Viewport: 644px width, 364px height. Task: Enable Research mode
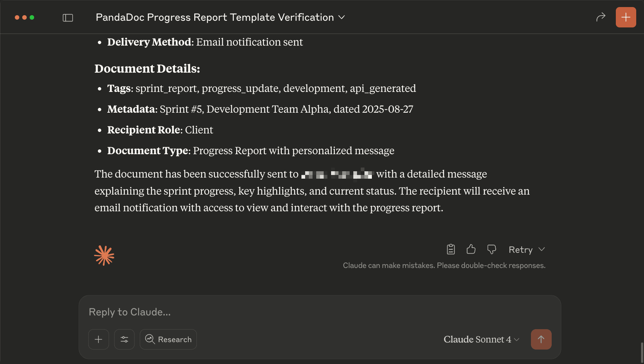(168, 339)
